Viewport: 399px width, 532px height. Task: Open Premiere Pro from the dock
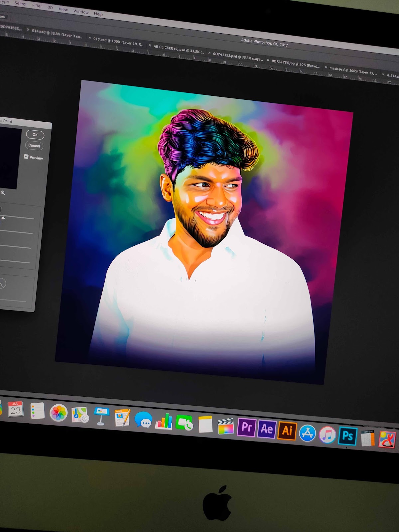246,427
